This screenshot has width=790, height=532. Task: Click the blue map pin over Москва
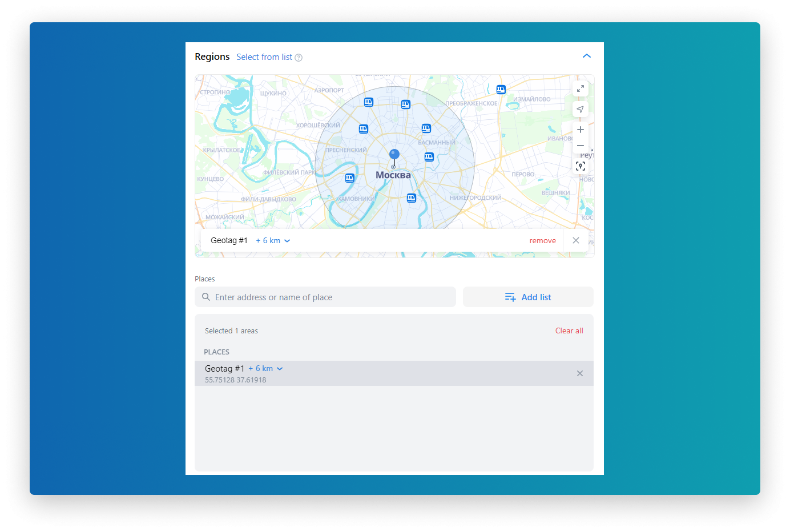(394, 155)
